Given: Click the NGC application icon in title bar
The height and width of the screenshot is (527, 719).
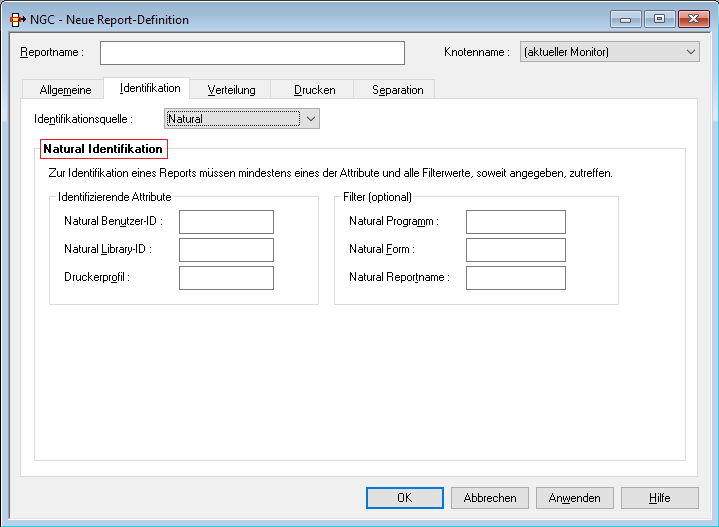Looking at the screenshot, I should [x=17, y=19].
